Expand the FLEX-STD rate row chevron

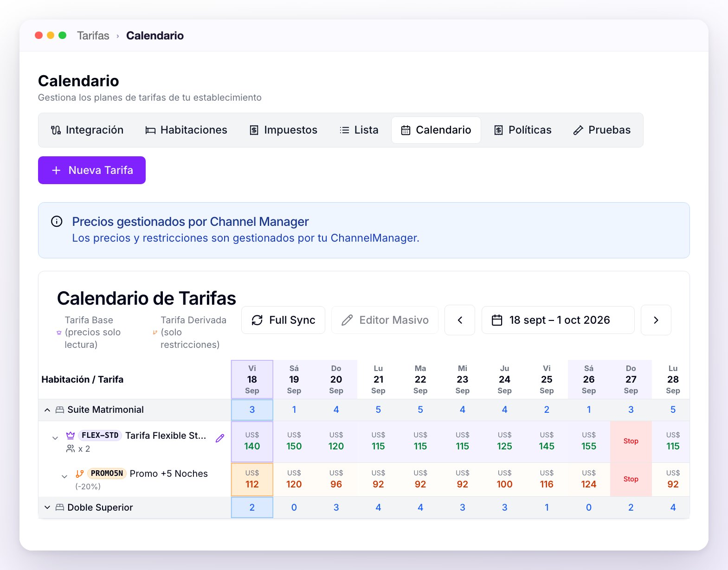(x=55, y=438)
